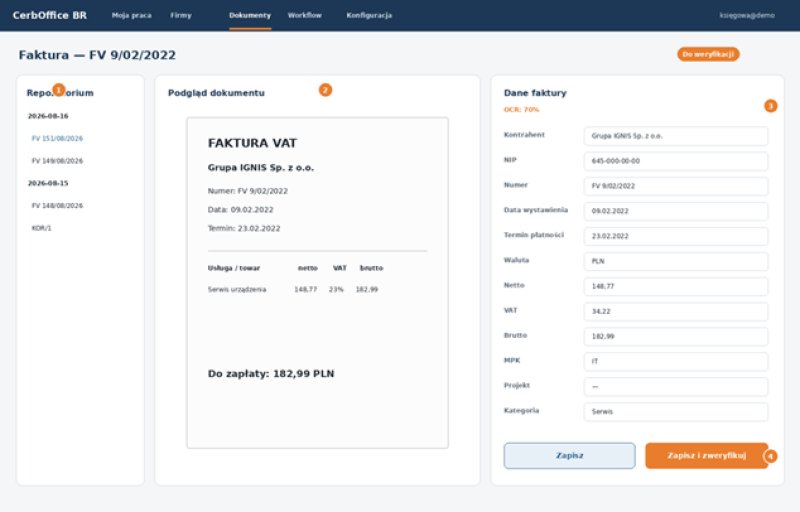The image size is (800, 512).
Task: Click into the Projekt field
Action: click(676, 386)
